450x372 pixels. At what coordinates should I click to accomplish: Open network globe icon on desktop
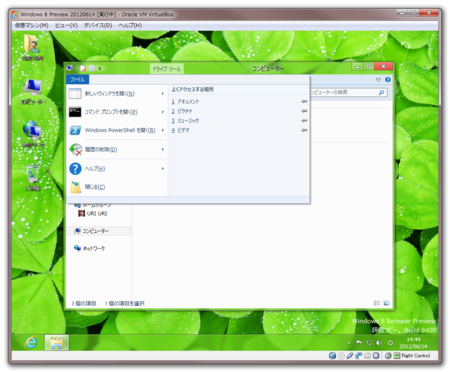click(33, 134)
